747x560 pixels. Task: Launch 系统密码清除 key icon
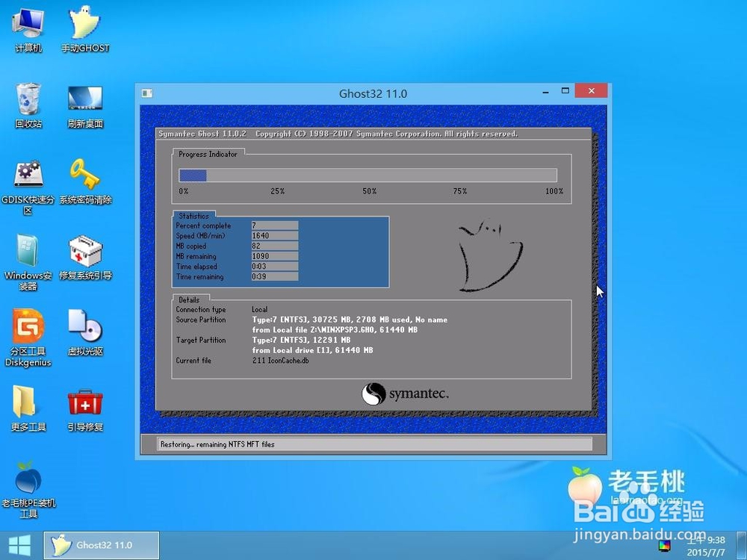pyautogui.click(x=85, y=182)
